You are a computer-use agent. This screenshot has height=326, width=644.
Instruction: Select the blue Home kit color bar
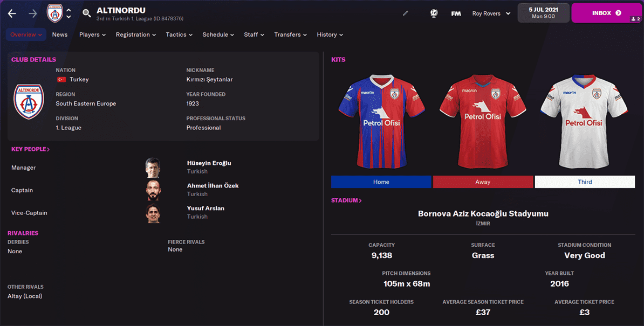coord(381,182)
